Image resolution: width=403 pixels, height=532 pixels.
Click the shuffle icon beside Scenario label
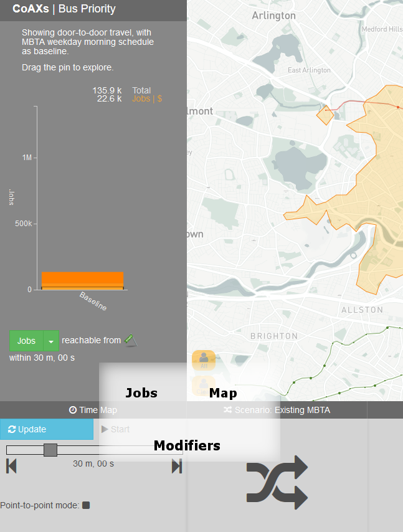[227, 410]
